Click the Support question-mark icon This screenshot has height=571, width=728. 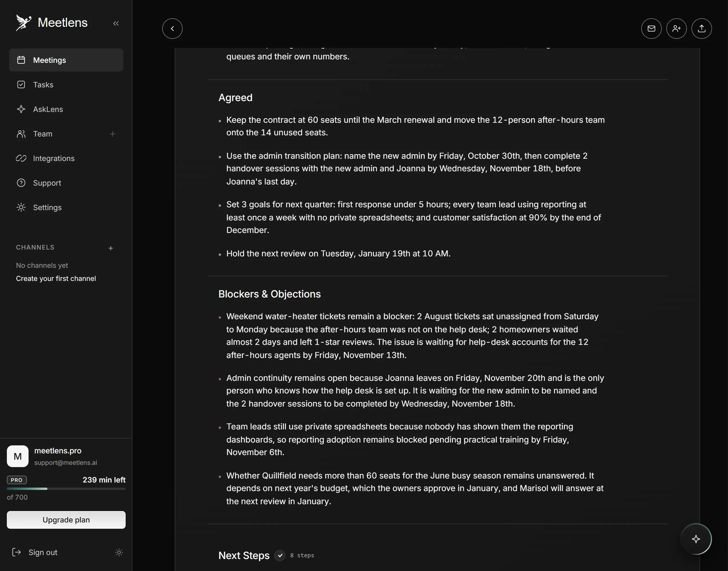(x=21, y=183)
